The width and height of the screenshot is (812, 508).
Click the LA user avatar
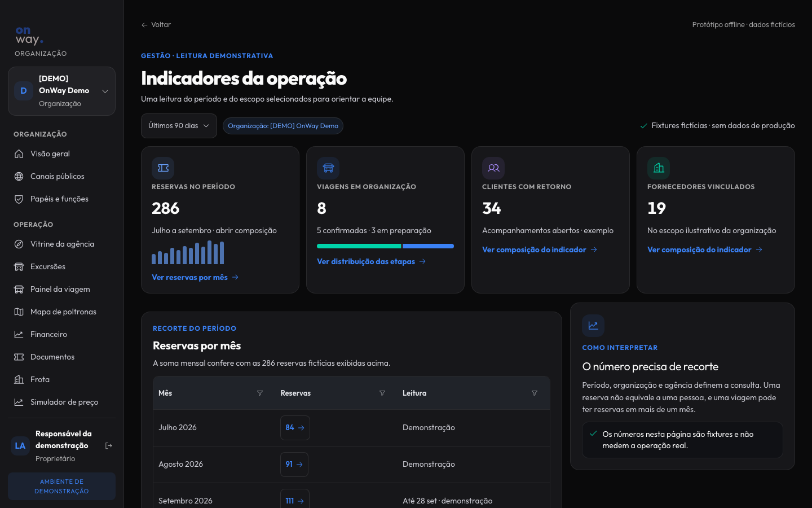(x=20, y=446)
